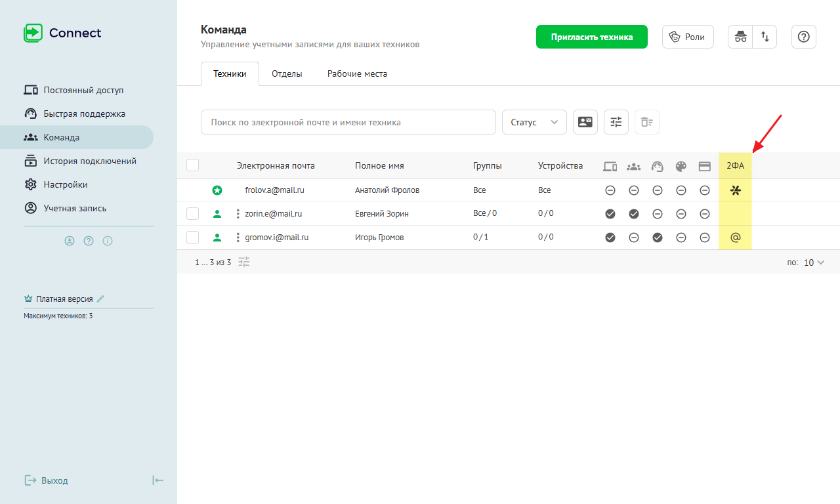The height and width of the screenshot is (504, 840).
Task: Click the up-down arrows transfer icon
Action: 765,37
